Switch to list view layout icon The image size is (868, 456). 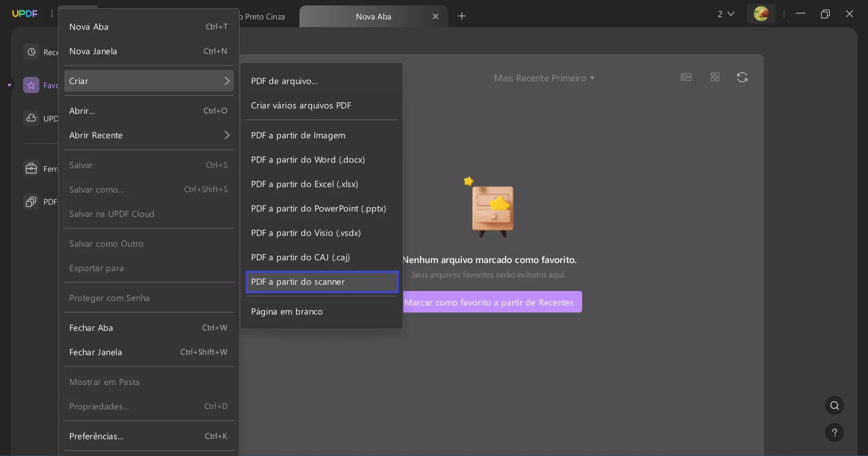[686, 77]
